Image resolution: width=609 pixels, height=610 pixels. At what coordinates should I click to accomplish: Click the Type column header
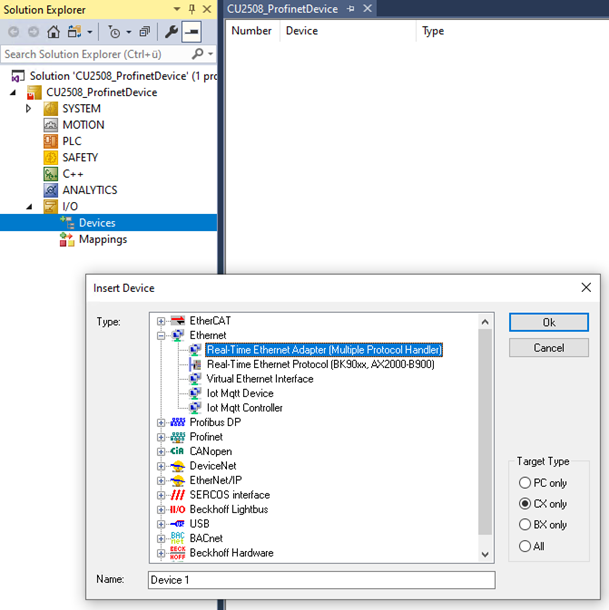tap(433, 31)
